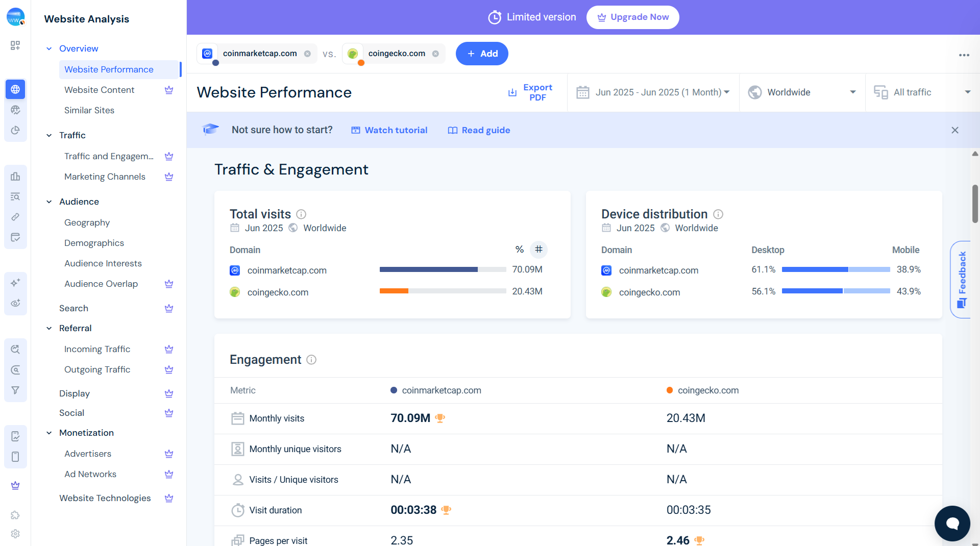Open the Worldwide country dropdown

[802, 92]
